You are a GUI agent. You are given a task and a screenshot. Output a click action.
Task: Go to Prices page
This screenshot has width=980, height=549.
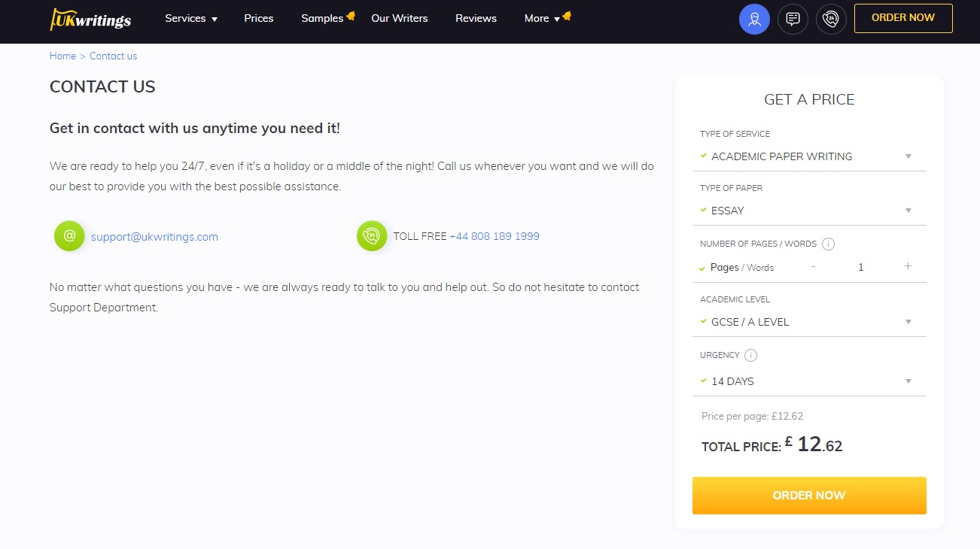tap(259, 18)
